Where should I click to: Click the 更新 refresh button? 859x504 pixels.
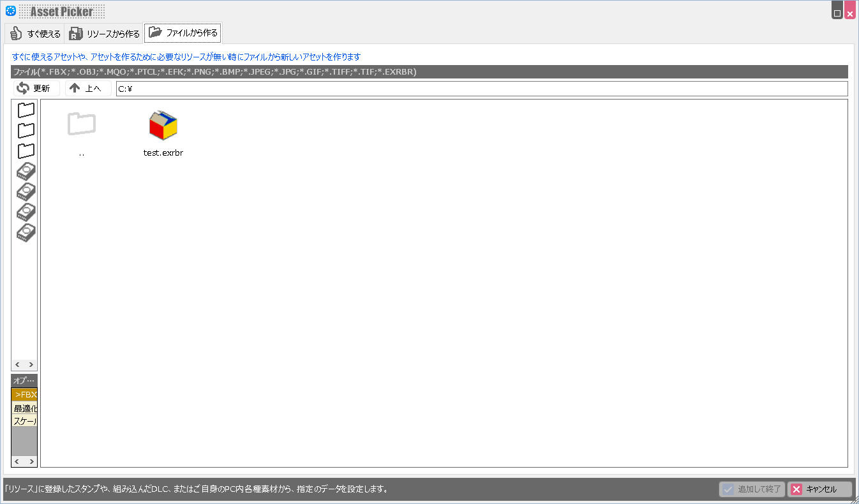36,88
